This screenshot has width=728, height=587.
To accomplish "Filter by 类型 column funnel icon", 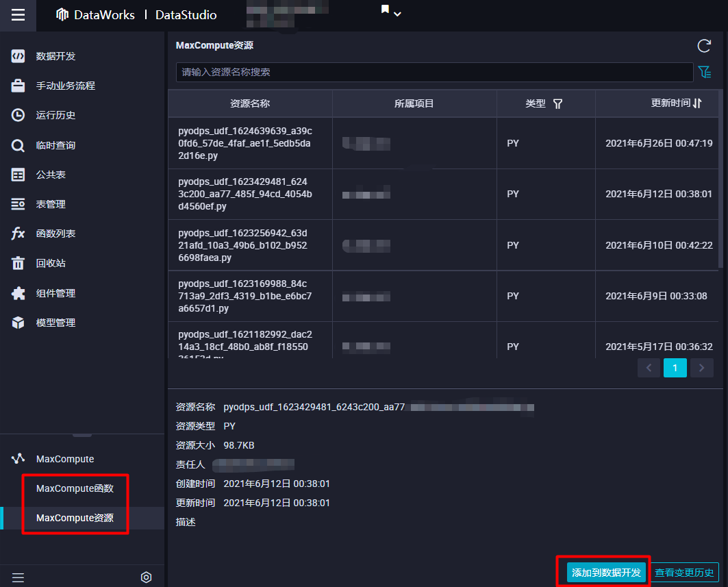I will point(557,103).
